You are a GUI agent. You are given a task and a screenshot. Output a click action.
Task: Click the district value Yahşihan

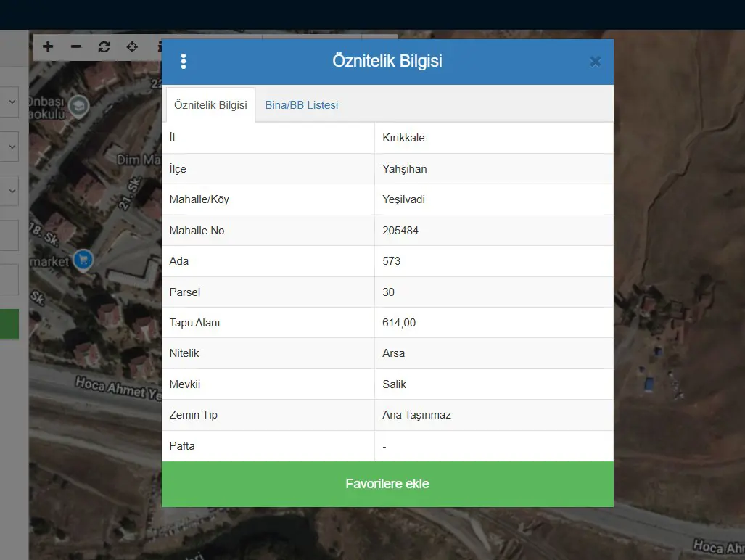(x=404, y=169)
